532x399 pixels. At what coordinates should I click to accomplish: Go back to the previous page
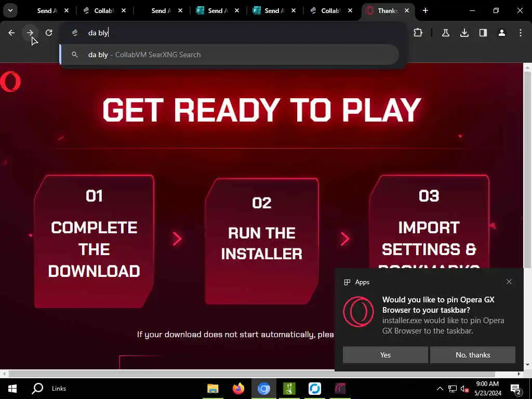11,33
